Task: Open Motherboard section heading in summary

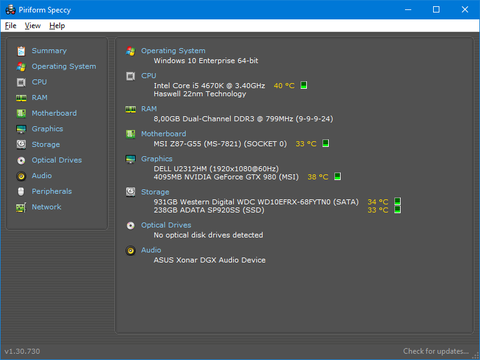Action: [163, 134]
